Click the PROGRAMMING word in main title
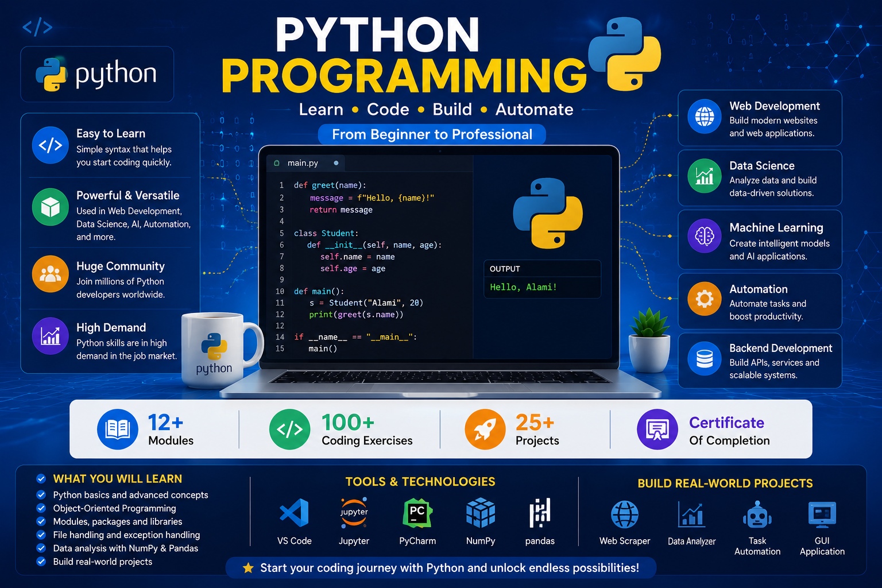Screen dimensions: 882x588 [x=404, y=75]
